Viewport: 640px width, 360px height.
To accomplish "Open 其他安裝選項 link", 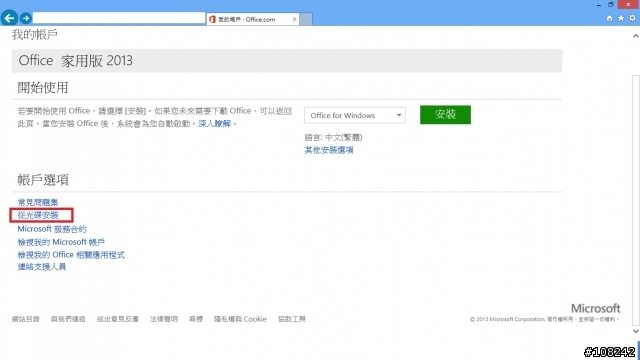I will click(x=329, y=150).
